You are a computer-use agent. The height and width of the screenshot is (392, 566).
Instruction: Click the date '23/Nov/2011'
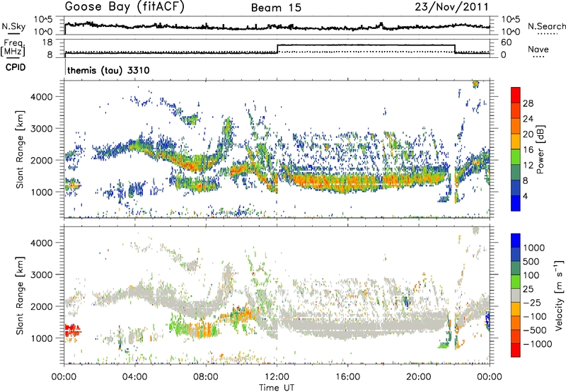pyautogui.click(x=451, y=6)
